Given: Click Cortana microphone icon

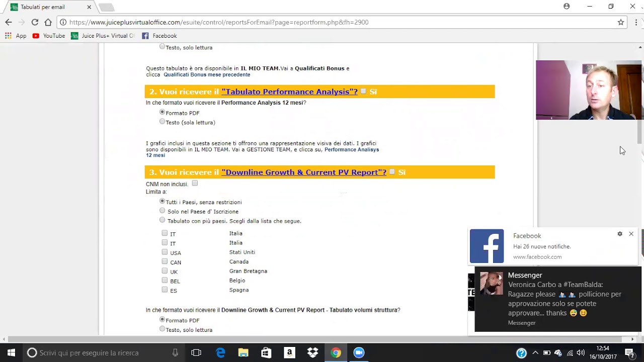Looking at the screenshot, I should click(175, 352).
